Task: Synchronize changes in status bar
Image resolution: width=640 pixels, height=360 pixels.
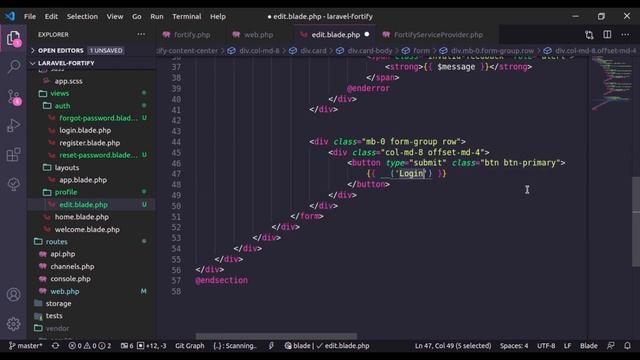Action: tap(56, 346)
